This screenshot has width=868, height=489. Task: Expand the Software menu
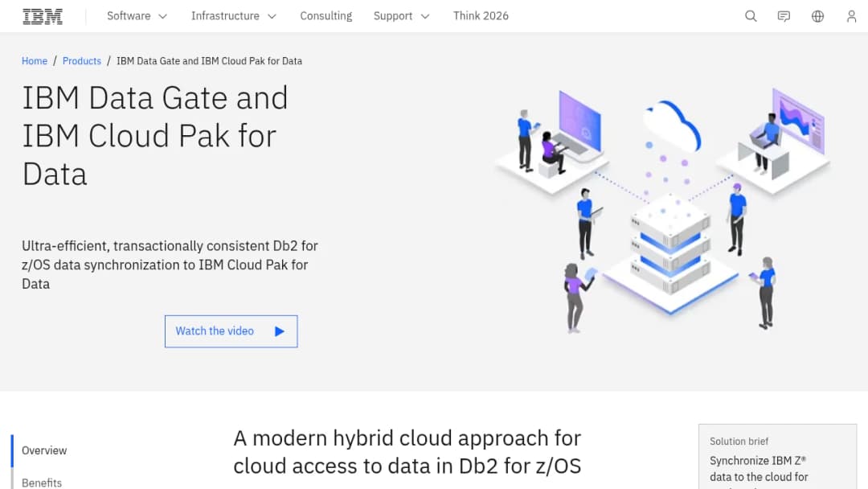[137, 16]
